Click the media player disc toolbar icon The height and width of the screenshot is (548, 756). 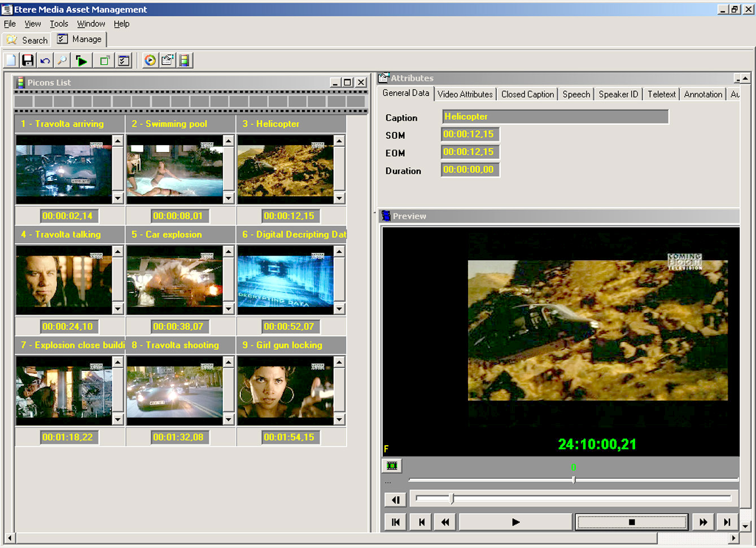click(150, 60)
